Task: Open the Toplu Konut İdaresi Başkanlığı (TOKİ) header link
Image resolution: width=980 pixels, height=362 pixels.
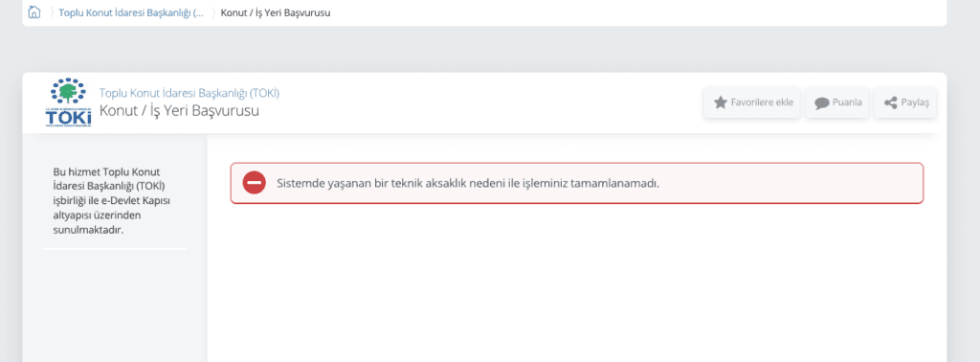Action: (189, 93)
